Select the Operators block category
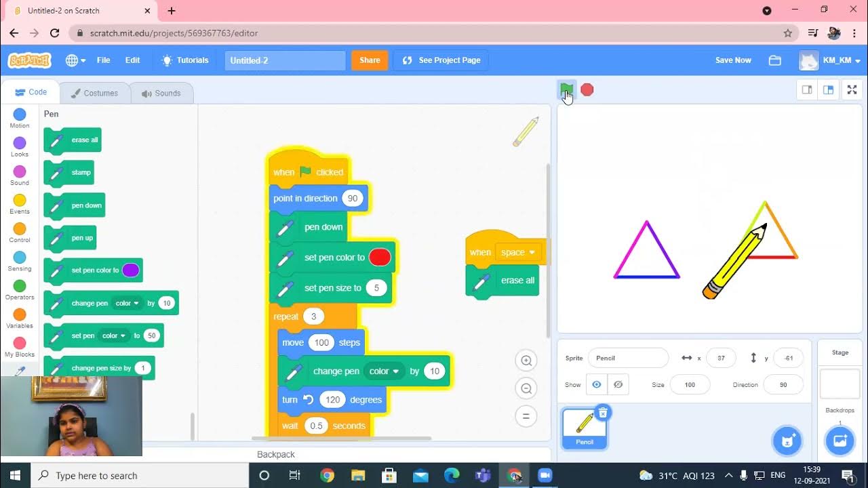The width and height of the screenshot is (868, 488). click(20, 289)
